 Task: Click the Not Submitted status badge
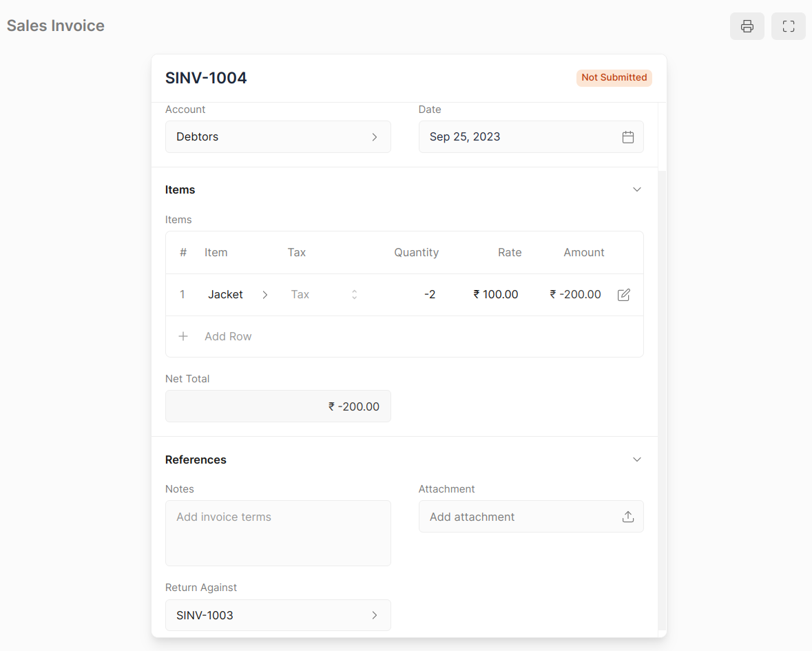pos(614,78)
